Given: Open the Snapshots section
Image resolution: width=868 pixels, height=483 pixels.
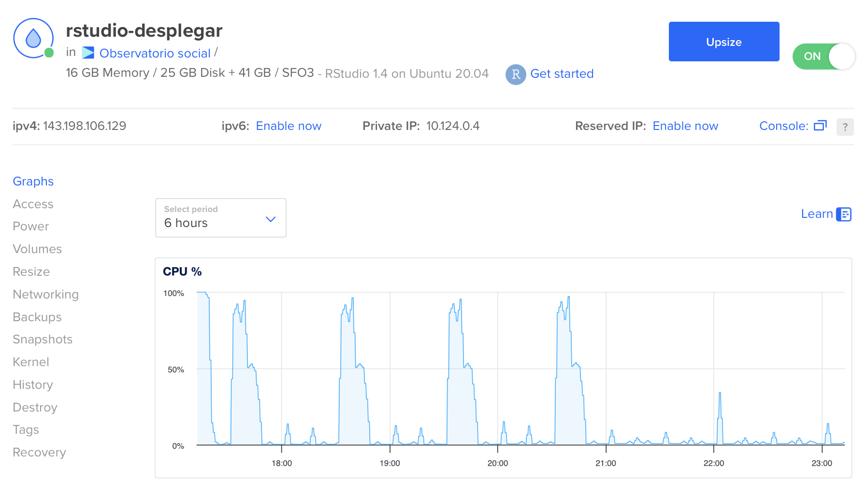Looking at the screenshot, I should (43, 339).
